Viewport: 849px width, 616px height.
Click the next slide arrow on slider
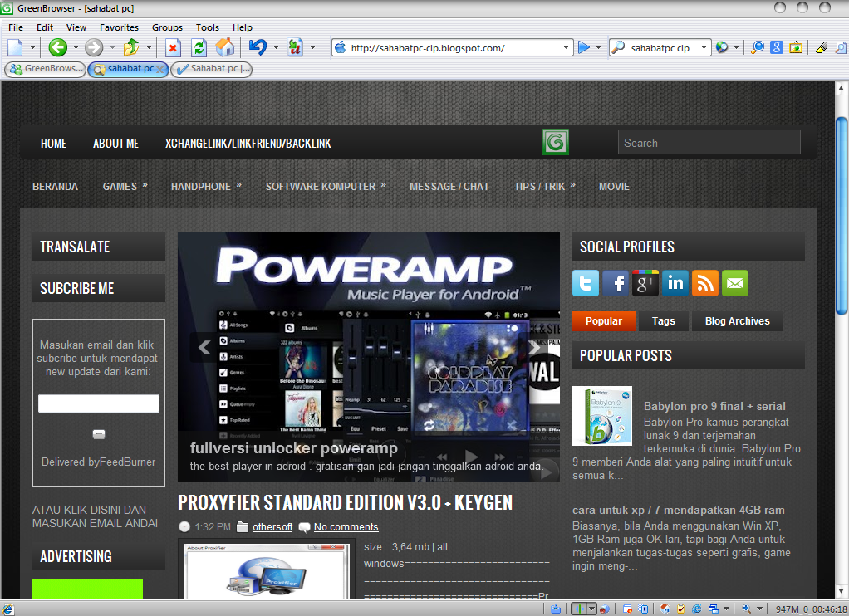tap(534, 347)
